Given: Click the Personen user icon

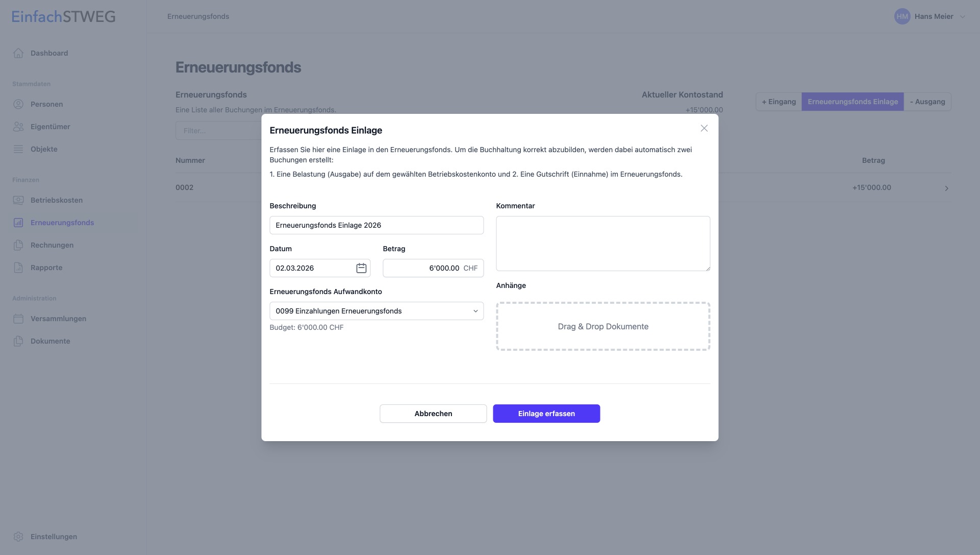Looking at the screenshot, I should tap(18, 104).
